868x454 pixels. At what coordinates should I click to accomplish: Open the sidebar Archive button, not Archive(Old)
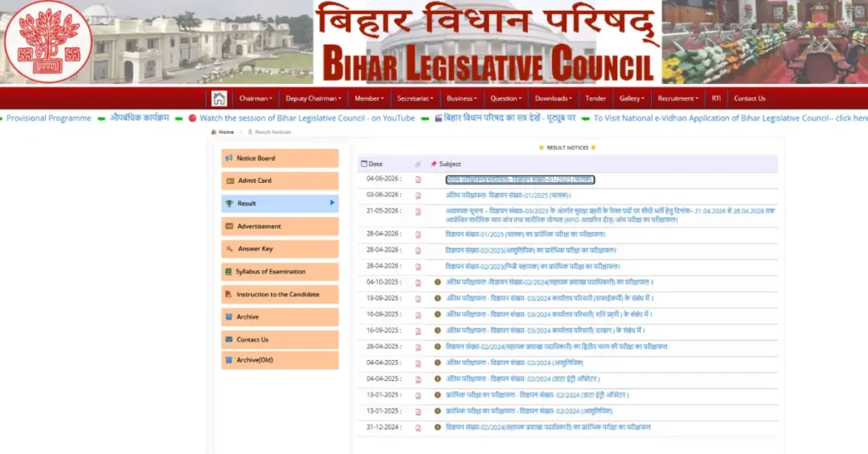[x=280, y=317]
